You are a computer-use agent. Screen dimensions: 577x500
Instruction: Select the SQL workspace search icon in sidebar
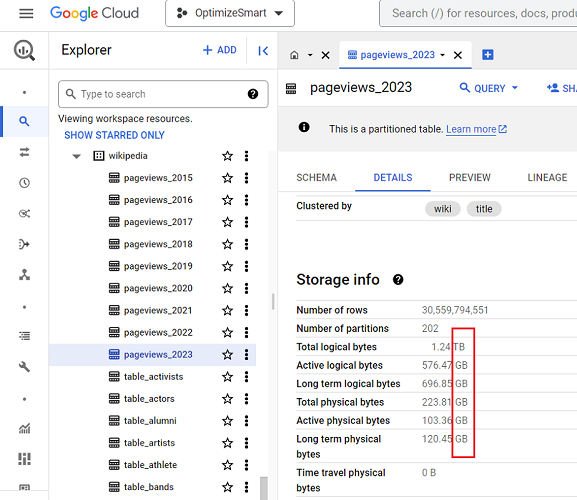pyautogui.click(x=24, y=121)
